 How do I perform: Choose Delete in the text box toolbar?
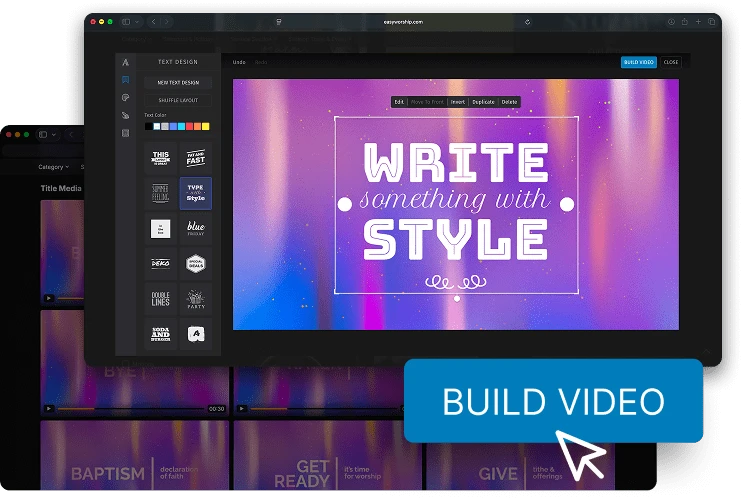coord(509,102)
